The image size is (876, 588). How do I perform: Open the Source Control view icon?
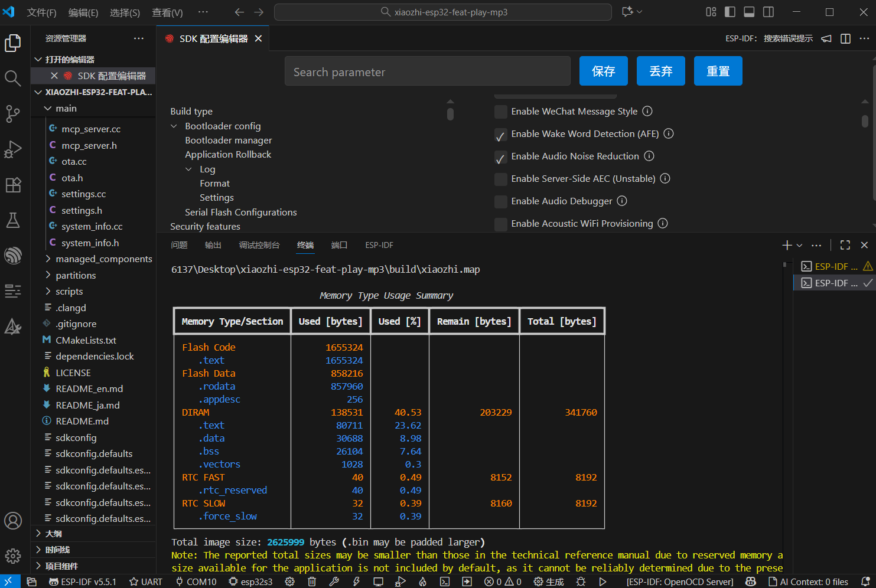(13, 113)
